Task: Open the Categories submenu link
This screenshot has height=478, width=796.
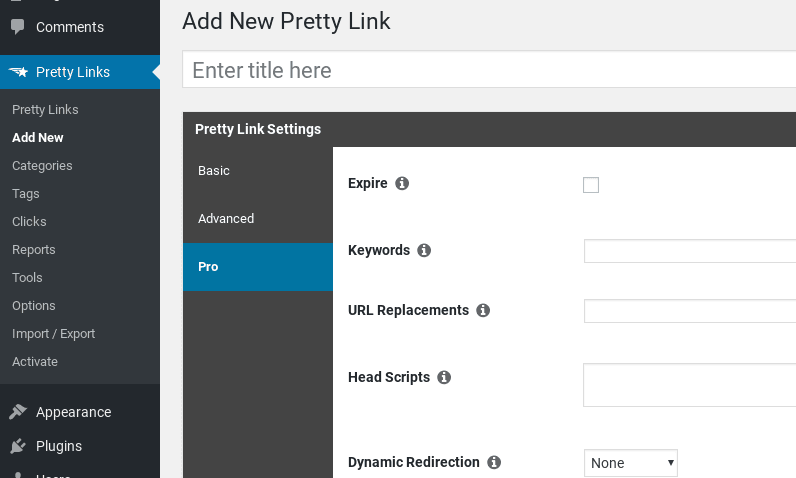Action: point(42,166)
